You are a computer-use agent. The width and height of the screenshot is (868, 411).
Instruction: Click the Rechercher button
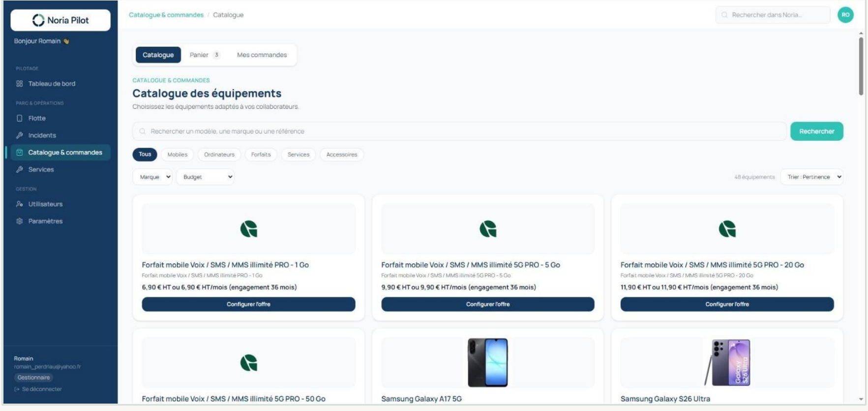(x=817, y=131)
